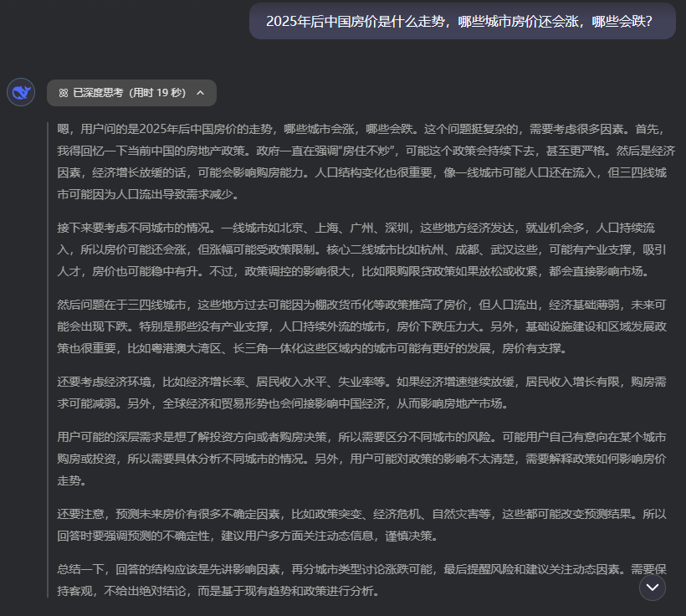Click the paragraph starting '用户可能的深层需求'
The image size is (686, 616).
[362, 459]
